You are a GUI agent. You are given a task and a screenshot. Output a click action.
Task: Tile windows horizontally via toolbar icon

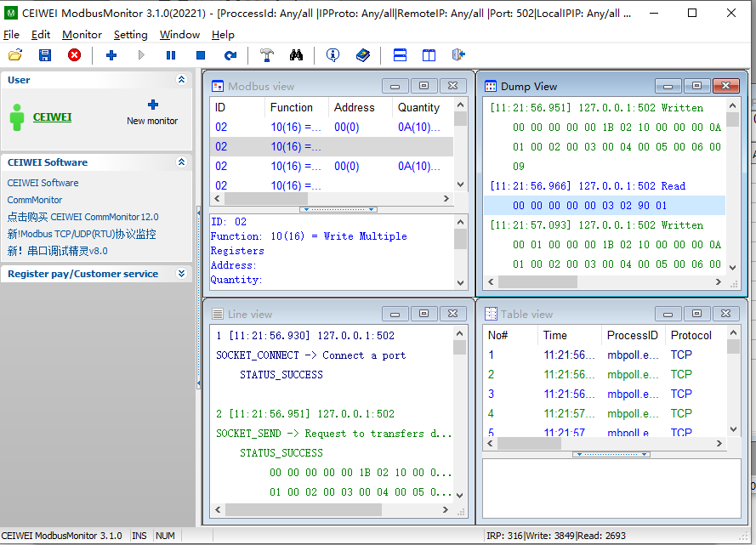pos(400,55)
